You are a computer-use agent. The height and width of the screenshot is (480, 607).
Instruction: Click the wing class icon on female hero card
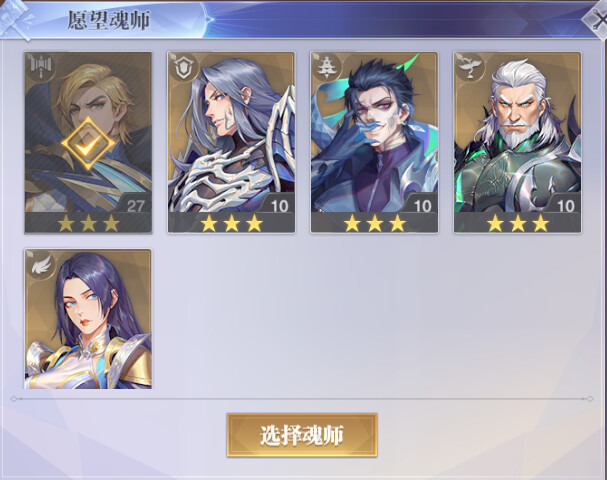[42, 264]
